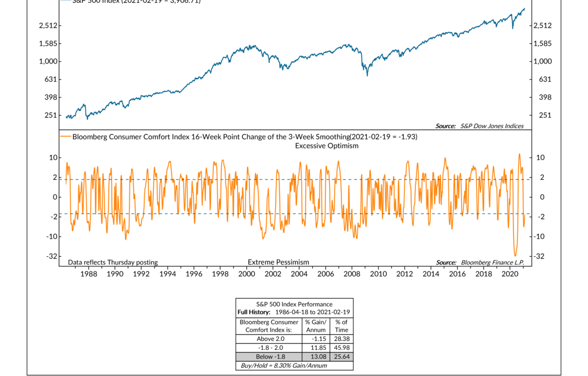Click the 2014 label on the x-axis
Screen dimensions: 588x376
tap(431, 274)
